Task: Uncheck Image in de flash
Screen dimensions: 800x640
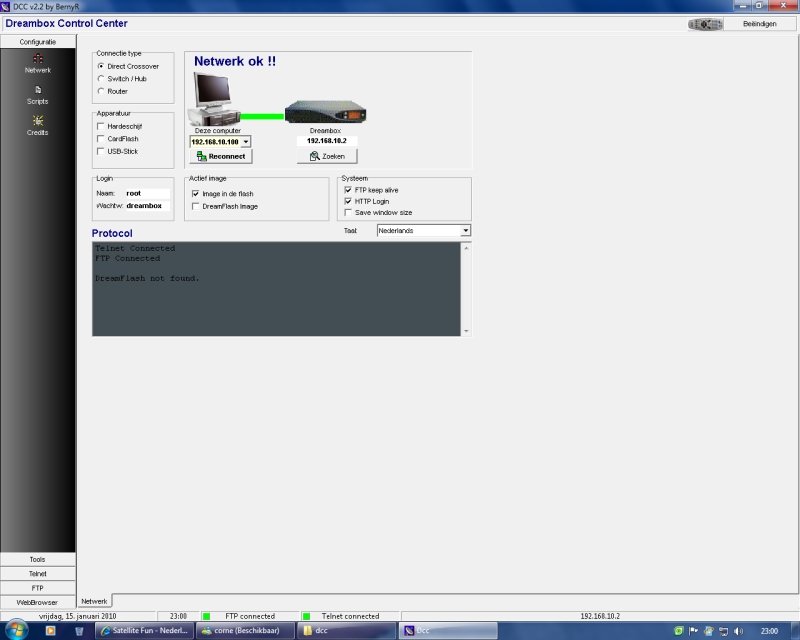Action: pos(195,194)
